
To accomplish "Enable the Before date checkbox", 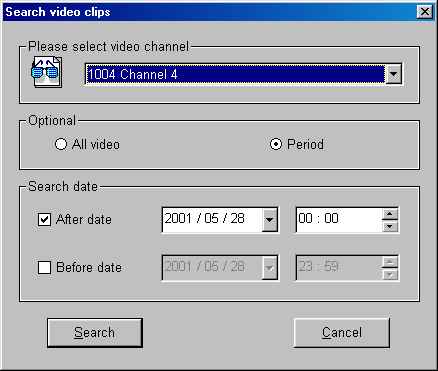I will [44, 267].
